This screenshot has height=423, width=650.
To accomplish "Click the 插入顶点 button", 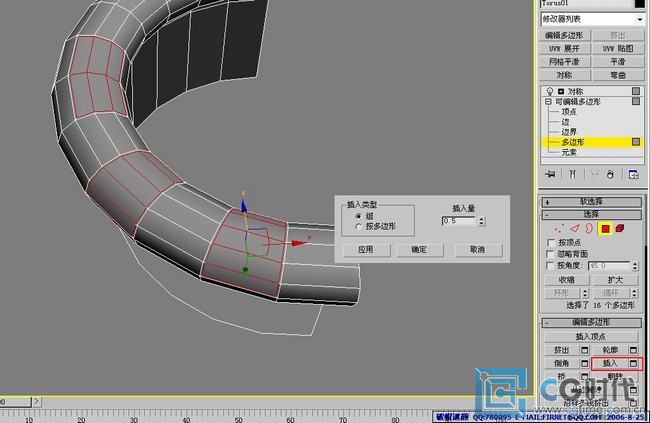I will [x=591, y=336].
